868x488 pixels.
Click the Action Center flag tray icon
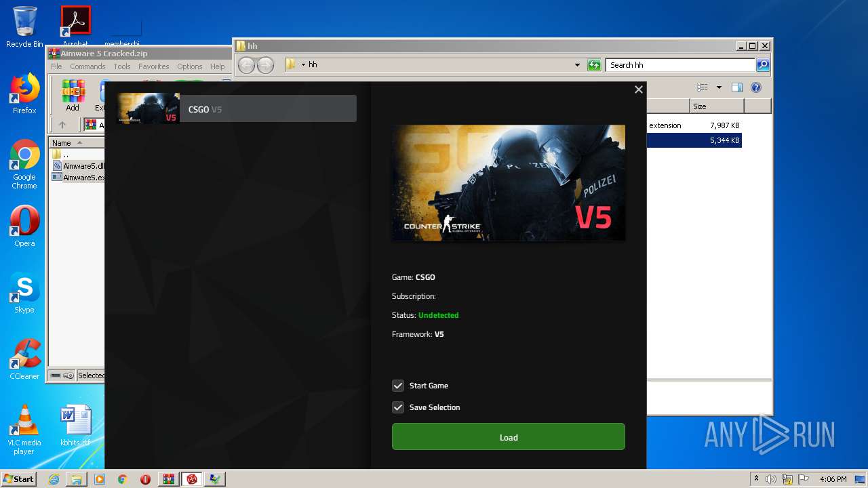tap(803, 479)
